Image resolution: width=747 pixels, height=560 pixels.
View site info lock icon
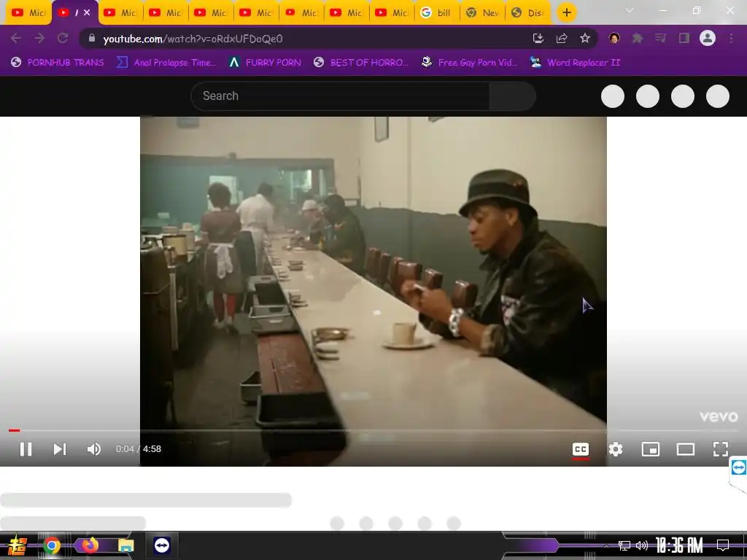pyautogui.click(x=92, y=38)
